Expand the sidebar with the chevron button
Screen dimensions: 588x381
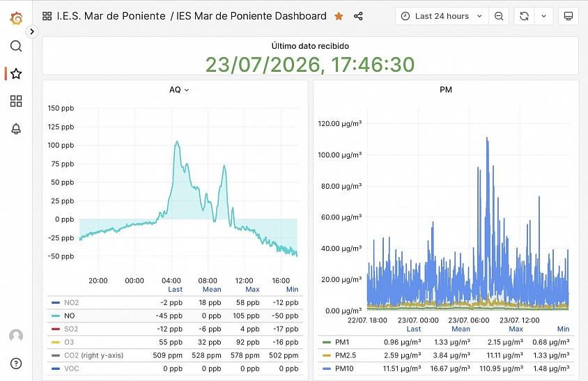32,32
